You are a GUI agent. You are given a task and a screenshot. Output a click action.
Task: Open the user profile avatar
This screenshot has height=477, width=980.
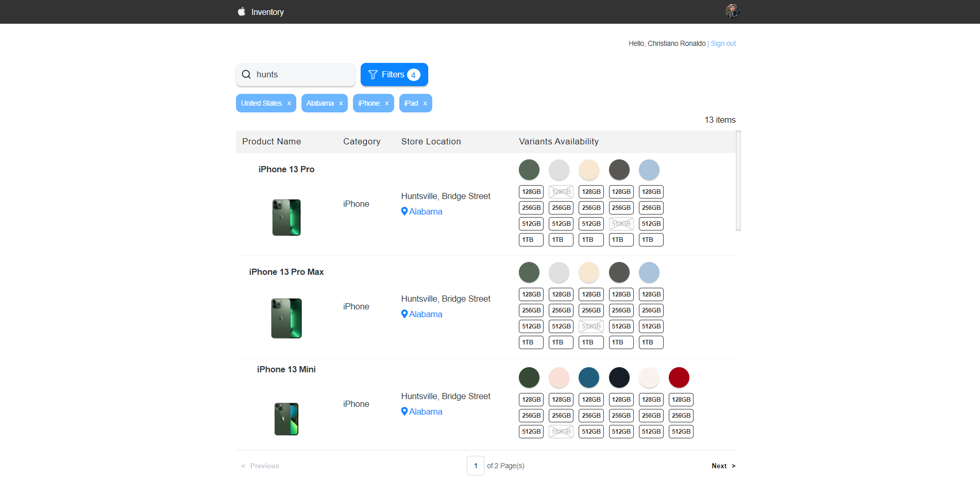pyautogui.click(x=733, y=11)
